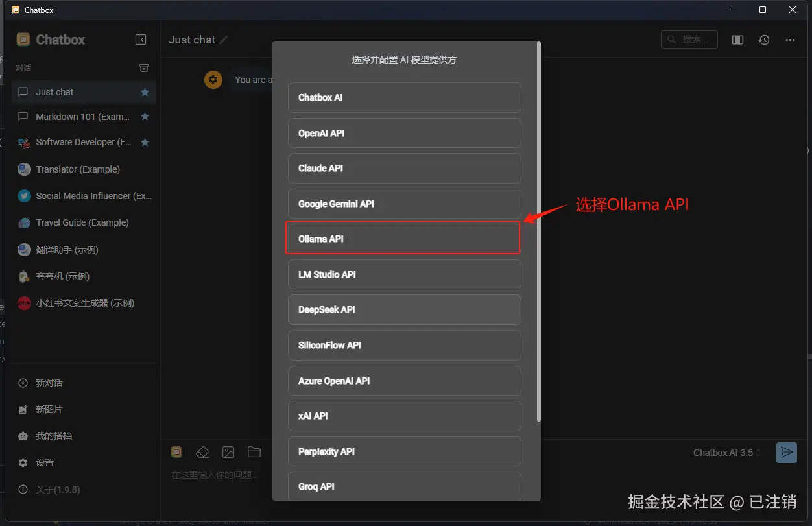812x526 pixels.
Task: Click the Chatbox icon in input toolbar
Action: (x=176, y=452)
